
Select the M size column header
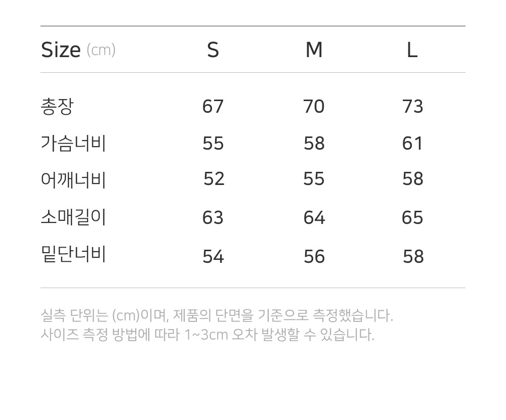(314, 50)
